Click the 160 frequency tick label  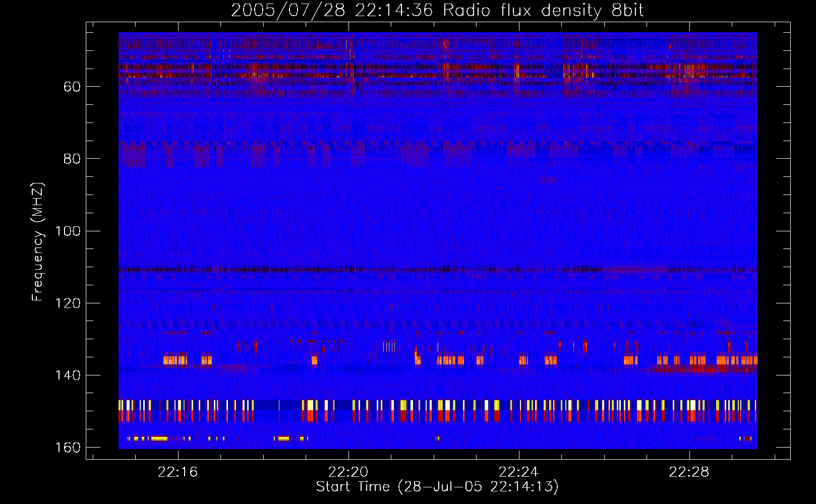(68, 448)
